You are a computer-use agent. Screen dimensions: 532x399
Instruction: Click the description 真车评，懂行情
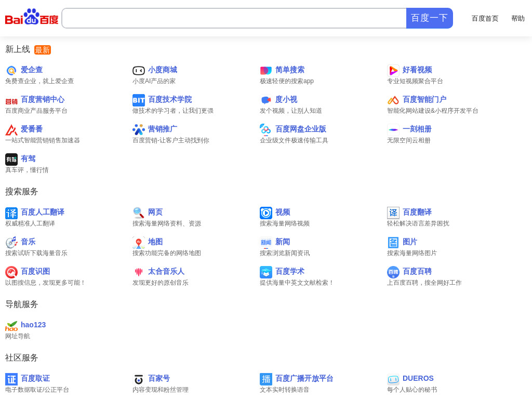[27, 170]
